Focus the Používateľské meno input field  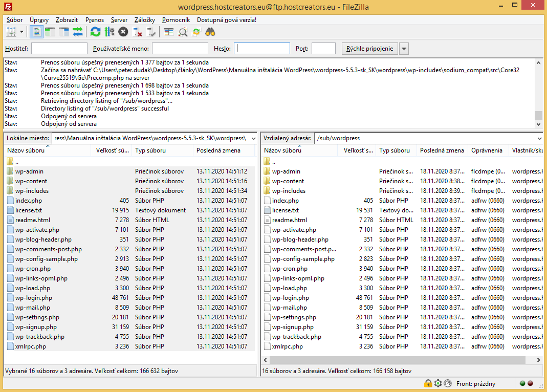[180, 49]
